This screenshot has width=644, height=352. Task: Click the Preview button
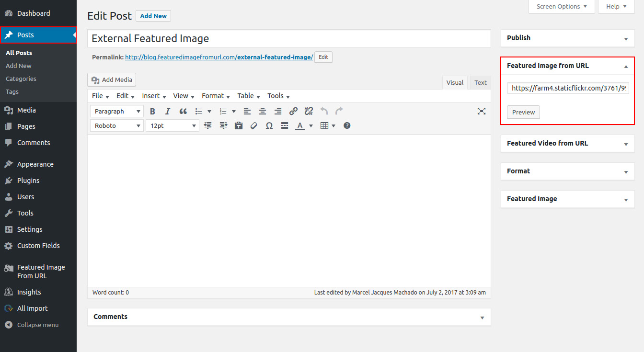tap(523, 112)
